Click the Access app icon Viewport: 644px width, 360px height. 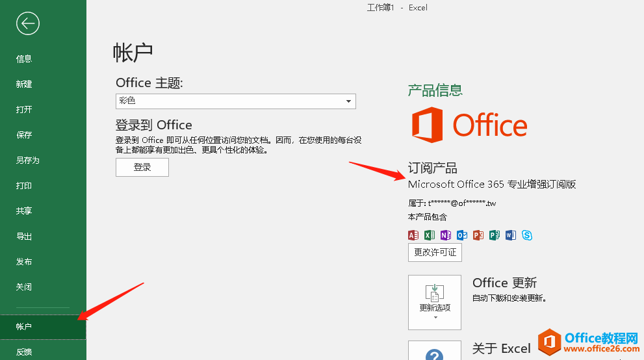click(x=413, y=235)
